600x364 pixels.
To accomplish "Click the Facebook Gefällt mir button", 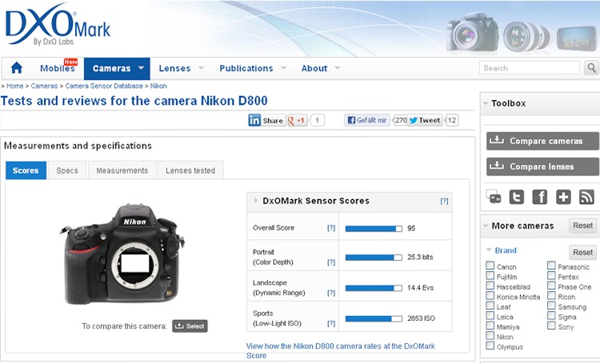I will click(367, 120).
